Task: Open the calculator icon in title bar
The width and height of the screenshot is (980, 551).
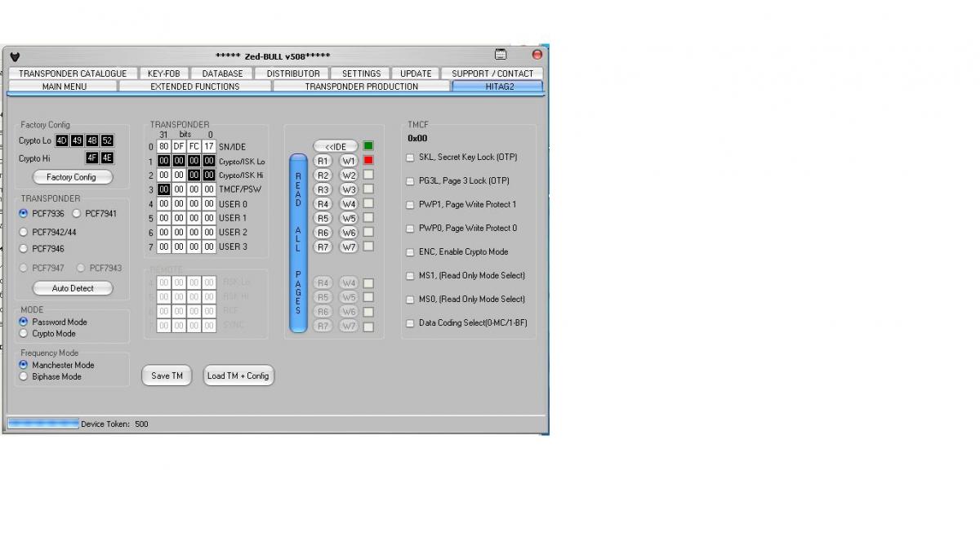Action: 501,55
